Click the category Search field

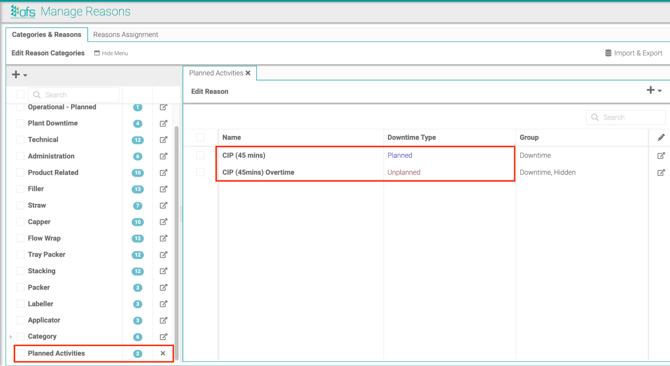tap(74, 94)
